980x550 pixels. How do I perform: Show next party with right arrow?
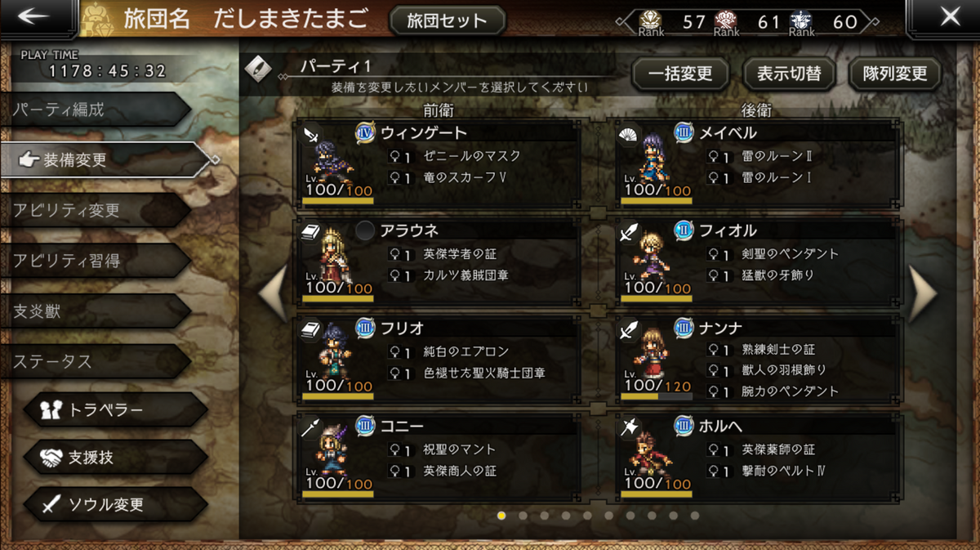pyautogui.click(x=922, y=293)
